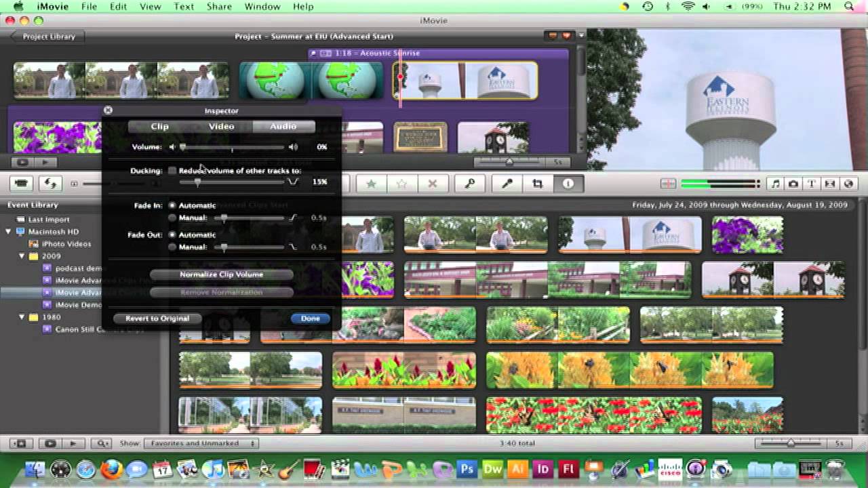The height and width of the screenshot is (488, 868).
Task: Play project full screen button under project
Action: click(22, 162)
